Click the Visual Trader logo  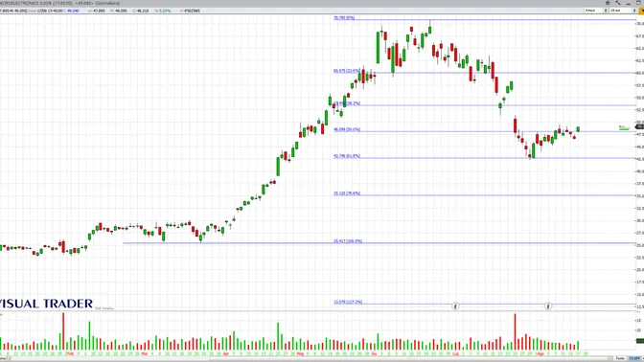[x=46, y=304]
